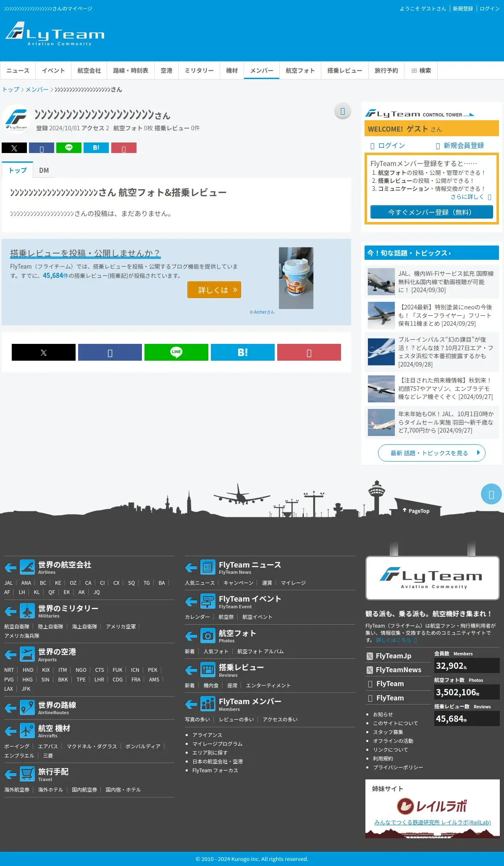Screen dimensions: 504x866
Task: Open the FlyTeam ニュース footer icon
Action: click(x=208, y=567)
